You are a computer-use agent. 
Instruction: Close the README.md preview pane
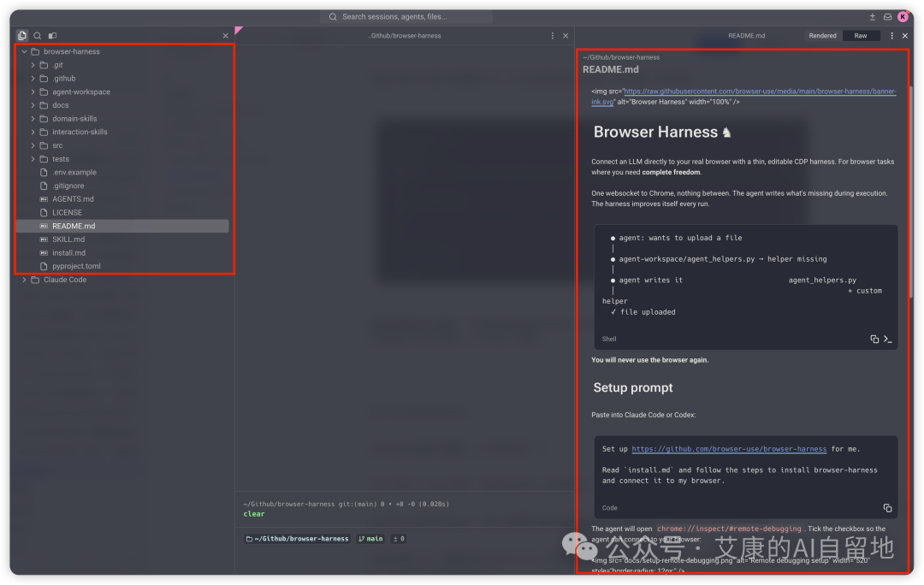click(905, 35)
